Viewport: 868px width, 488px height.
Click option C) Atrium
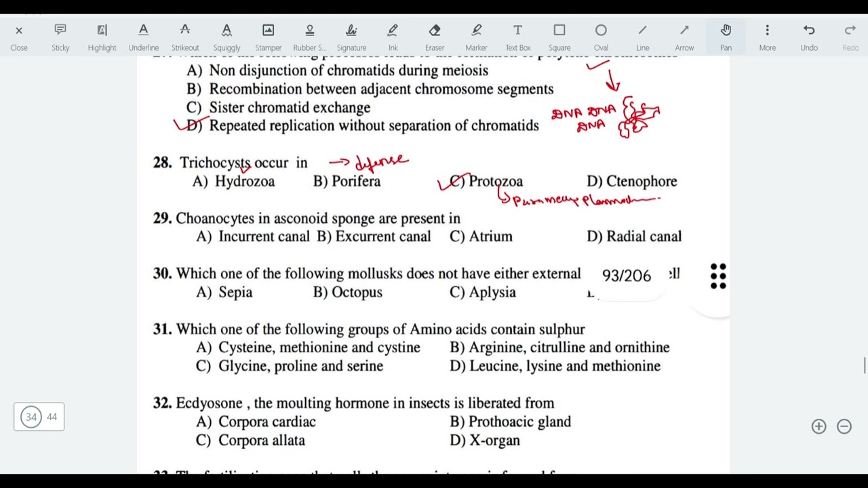pyautogui.click(x=481, y=236)
